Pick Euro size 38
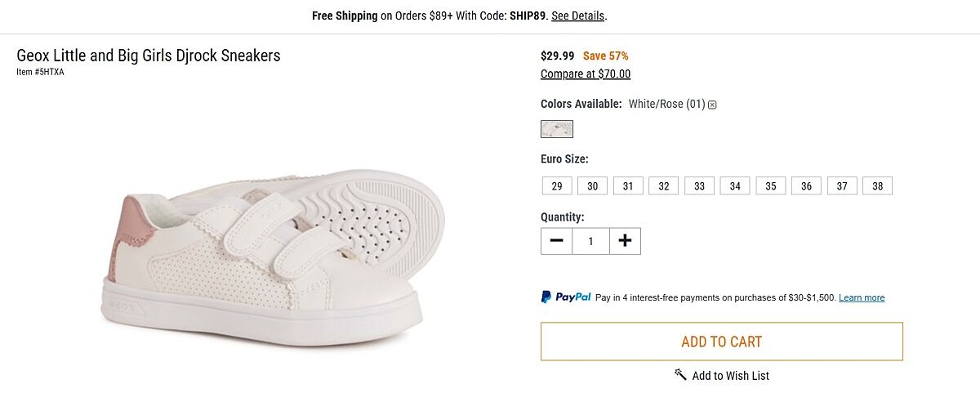 [x=877, y=186]
